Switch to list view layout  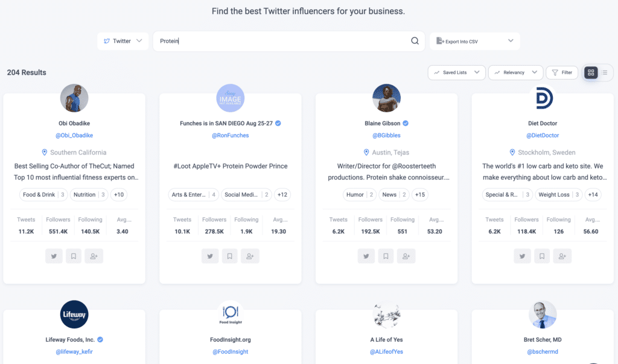pyautogui.click(x=604, y=72)
